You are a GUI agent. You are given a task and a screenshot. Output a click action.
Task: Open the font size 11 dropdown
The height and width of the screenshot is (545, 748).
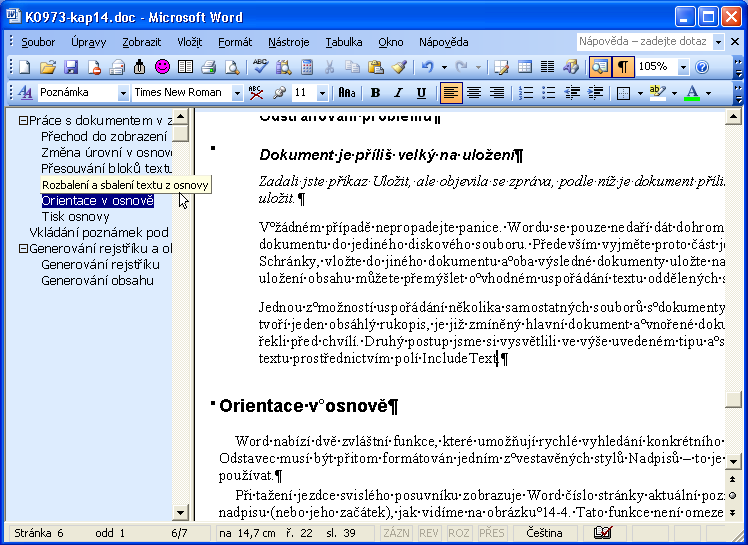(322, 93)
